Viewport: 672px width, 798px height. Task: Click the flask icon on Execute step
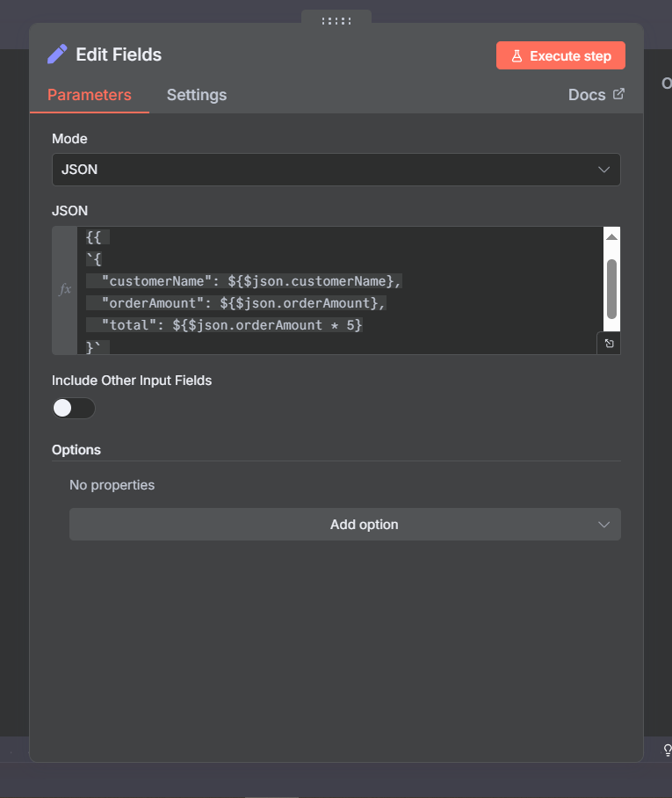pyautogui.click(x=517, y=56)
